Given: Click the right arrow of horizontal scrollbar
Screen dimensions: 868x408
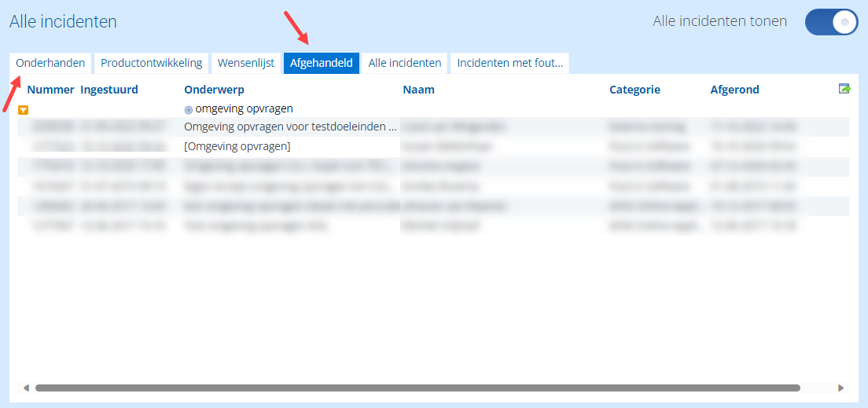Looking at the screenshot, I should click(841, 388).
